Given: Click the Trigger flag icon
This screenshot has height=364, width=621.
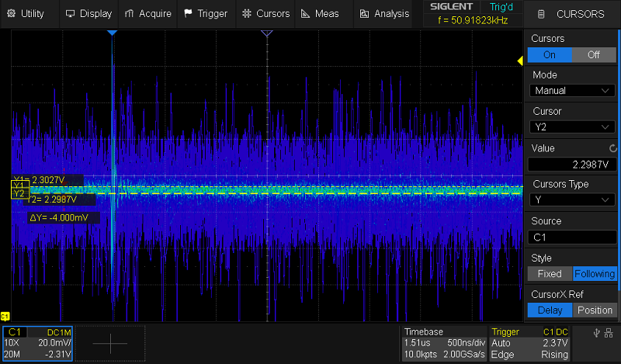Looking at the screenshot, I should coord(189,14).
